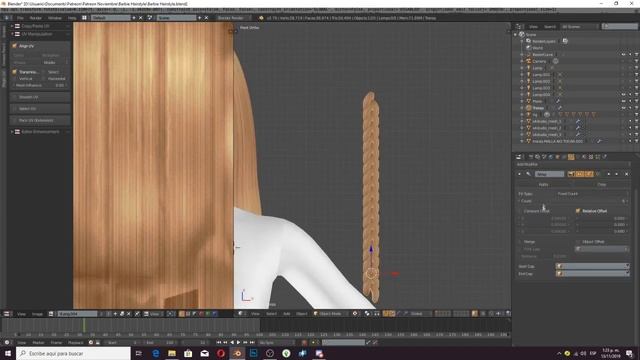The height and width of the screenshot is (360, 640).
Task: Toggle viewport visibility eye of Trenza row
Action: coord(623,108)
